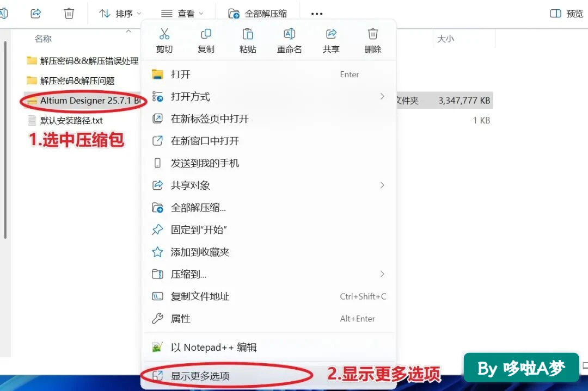Select the 解压密码&解压问题 folder
The image size is (588, 391).
coord(70,80)
